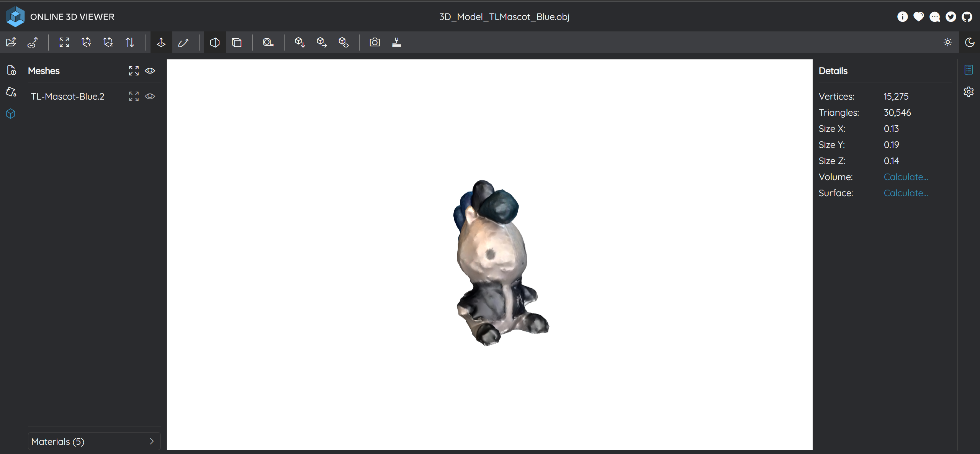This screenshot has width=980, height=454.
Task: Hide the TL-Mascot-Blue.2 mesh
Action: [x=150, y=96]
